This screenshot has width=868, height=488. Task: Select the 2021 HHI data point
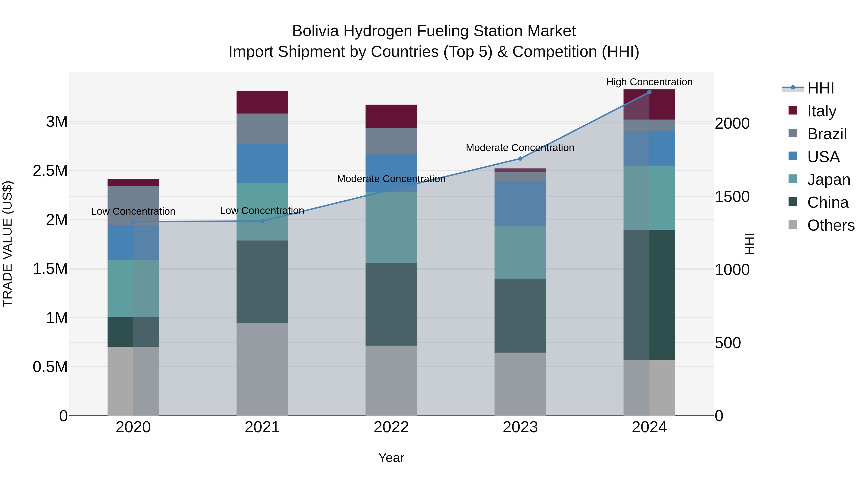click(x=262, y=221)
